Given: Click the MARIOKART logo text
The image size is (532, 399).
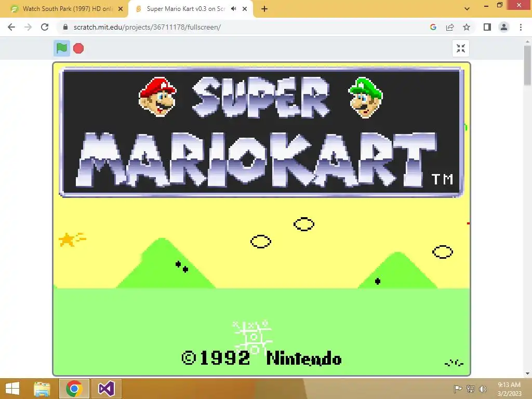Looking at the screenshot, I should point(257,159).
